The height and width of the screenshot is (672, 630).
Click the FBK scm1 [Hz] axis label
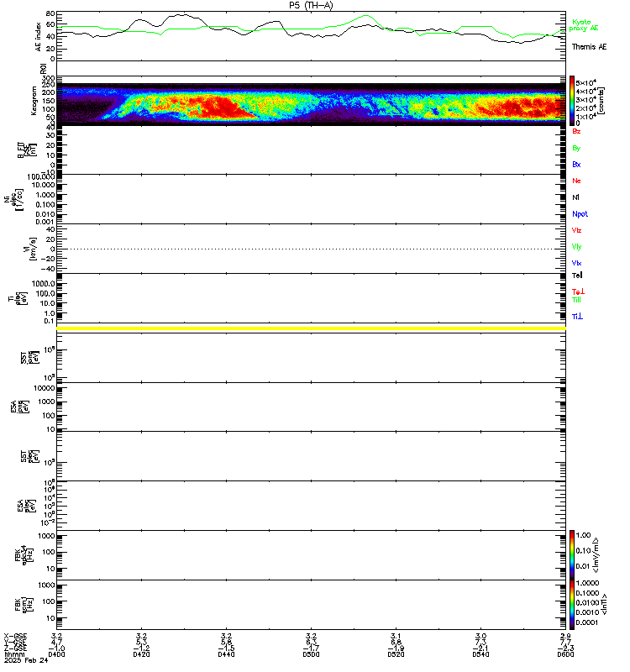[24, 605]
